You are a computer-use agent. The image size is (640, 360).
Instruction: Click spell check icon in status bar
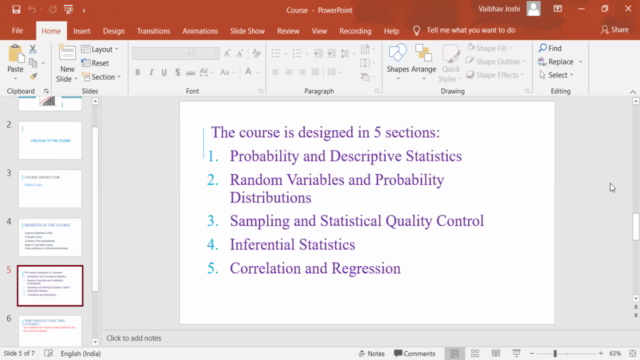[x=48, y=353]
